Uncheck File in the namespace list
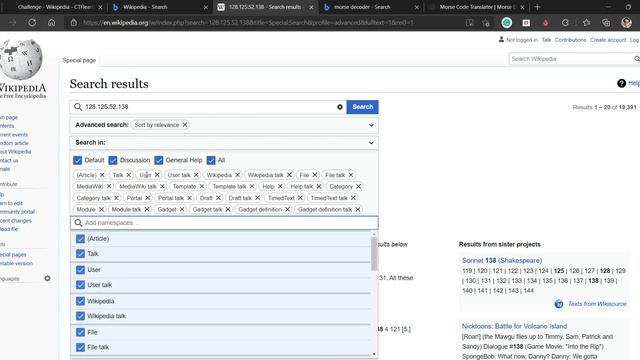 (80, 332)
